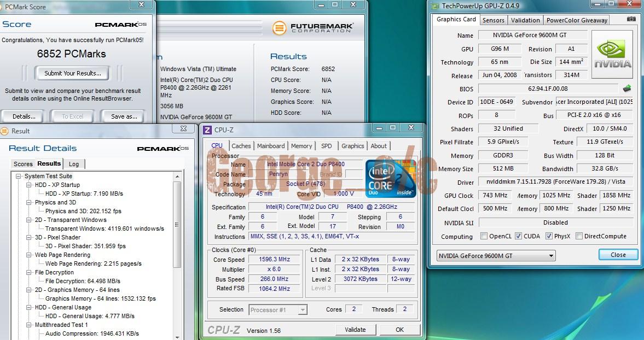Select 'Web Page Rendering: 2.215 pages/s' row
Screen dimensions: 644x340
click(x=93, y=263)
